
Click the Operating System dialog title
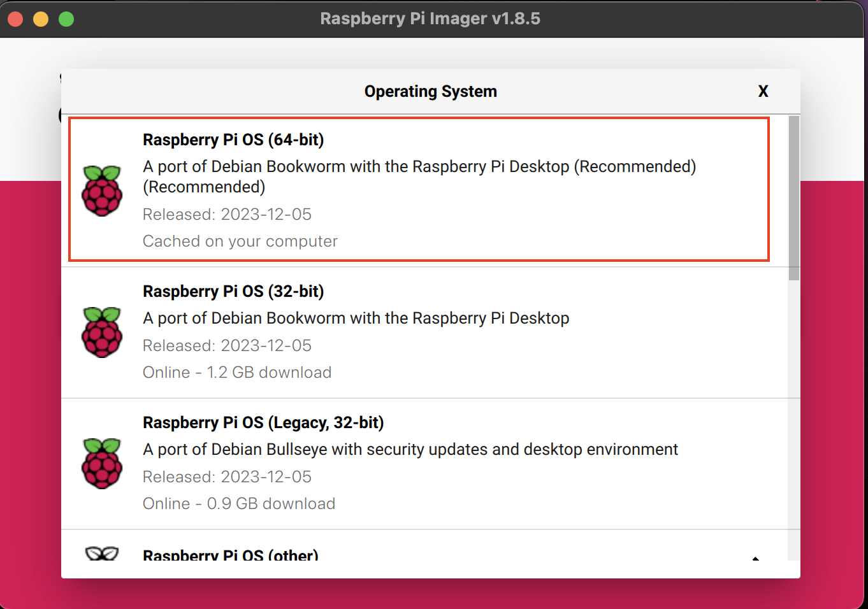(x=430, y=91)
